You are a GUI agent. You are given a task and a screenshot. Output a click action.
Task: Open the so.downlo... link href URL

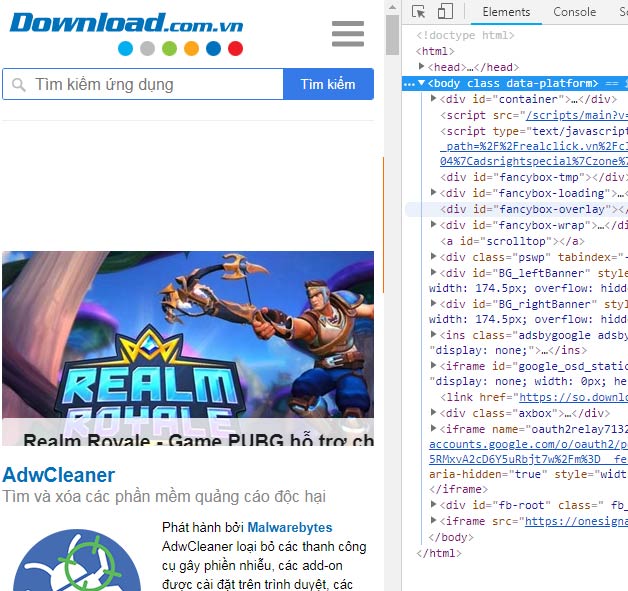[x=573, y=397]
